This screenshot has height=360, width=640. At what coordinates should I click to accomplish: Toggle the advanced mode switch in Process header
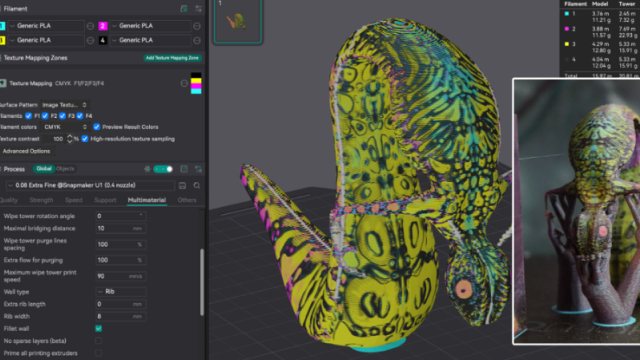point(163,169)
